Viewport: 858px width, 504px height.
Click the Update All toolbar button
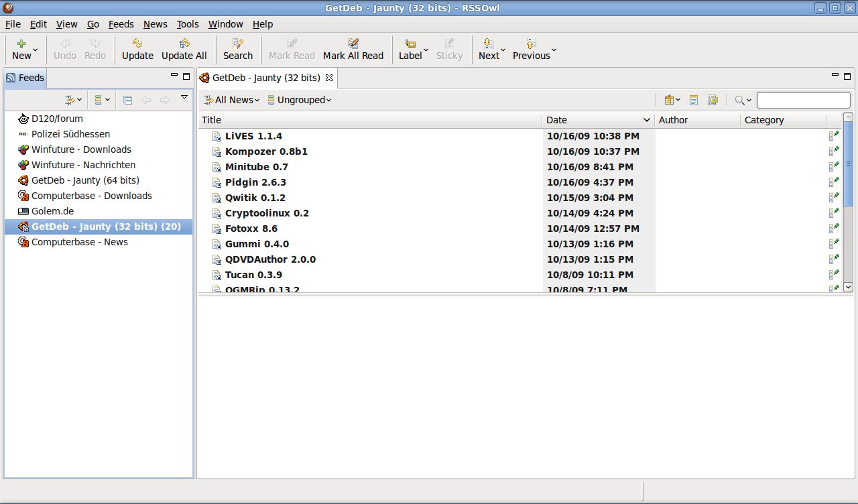point(184,50)
